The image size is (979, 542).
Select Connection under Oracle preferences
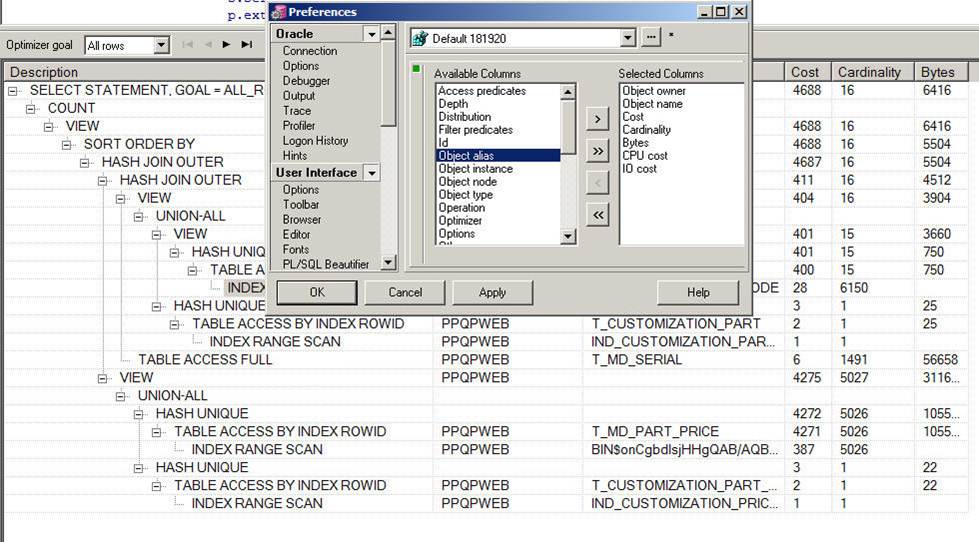(310, 51)
